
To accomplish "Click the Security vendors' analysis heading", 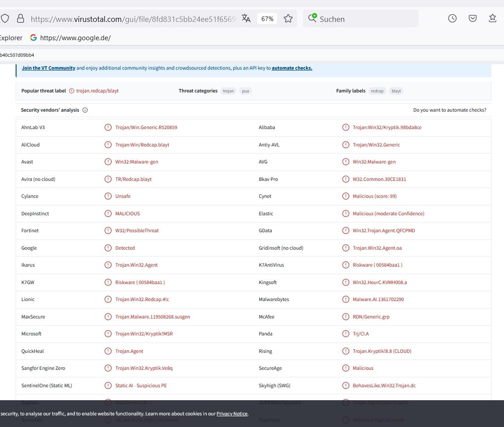I will (x=50, y=110).
